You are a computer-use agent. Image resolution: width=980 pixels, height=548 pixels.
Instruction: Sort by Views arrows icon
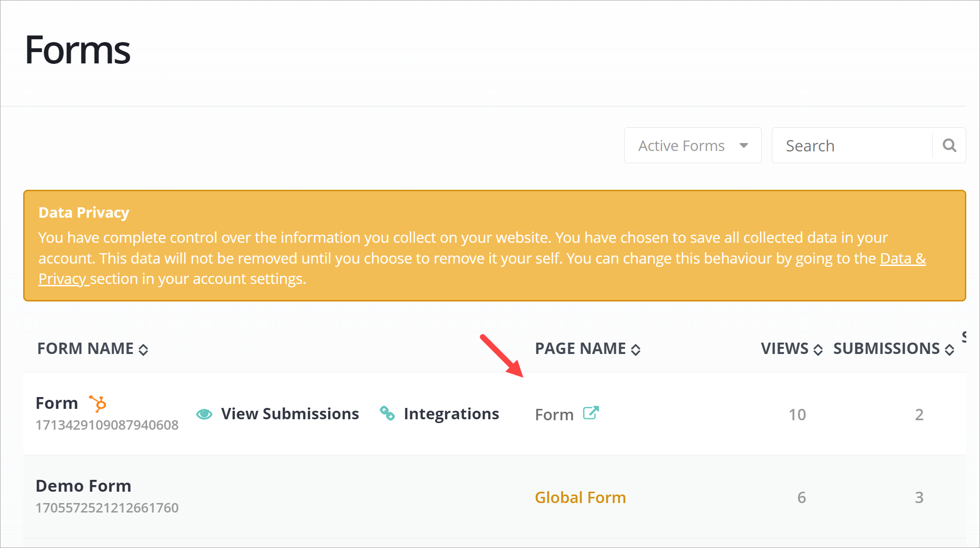[x=818, y=350]
